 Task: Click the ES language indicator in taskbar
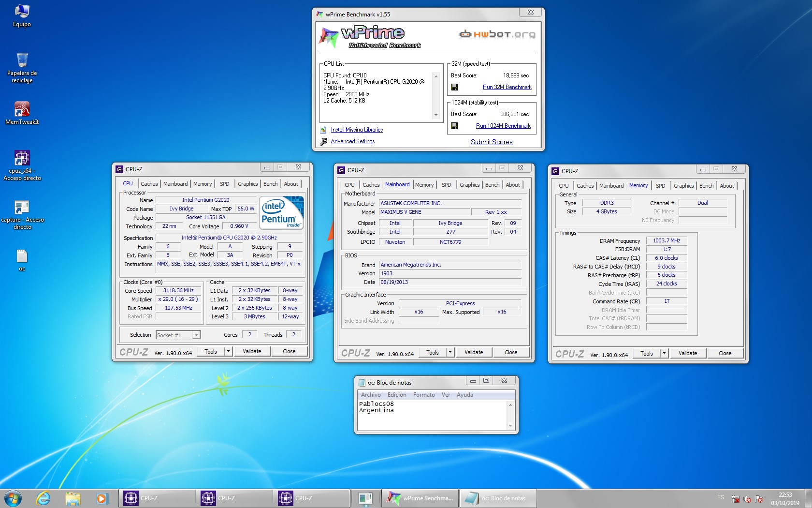pos(721,498)
